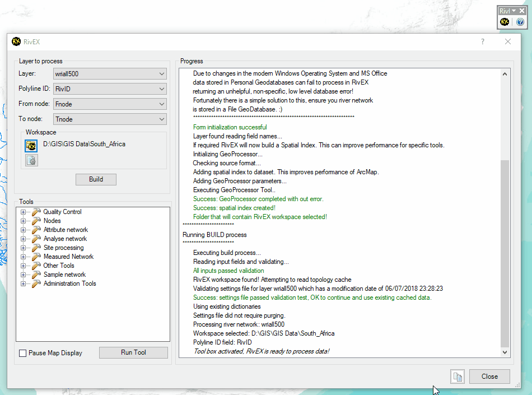Click 'Form initialization successful' log line
The height and width of the screenshot is (395, 532).
230,127
